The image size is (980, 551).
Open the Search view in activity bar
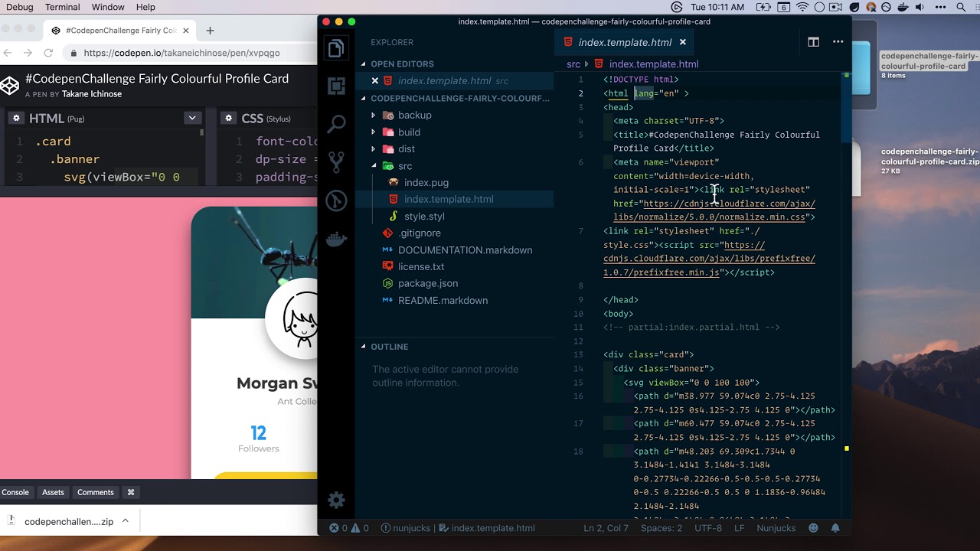pyautogui.click(x=336, y=124)
